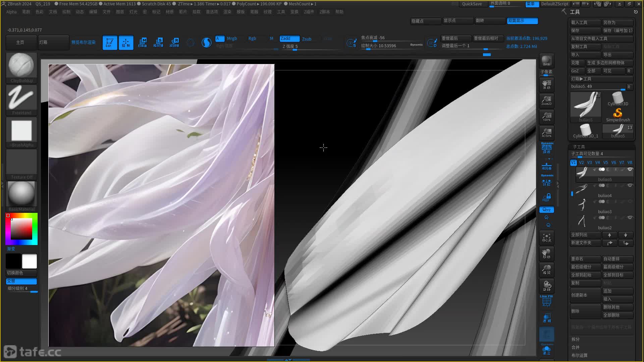
Task: Open the 灯箱▶工具 lightbox tools
Action: pos(601,79)
